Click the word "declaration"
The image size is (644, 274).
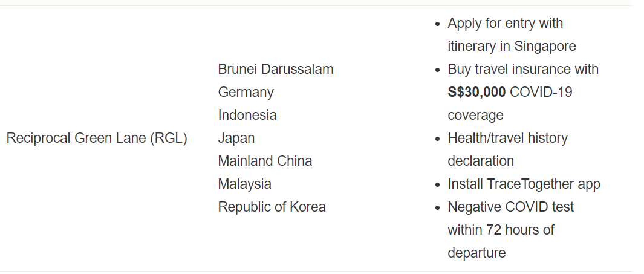coord(481,161)
